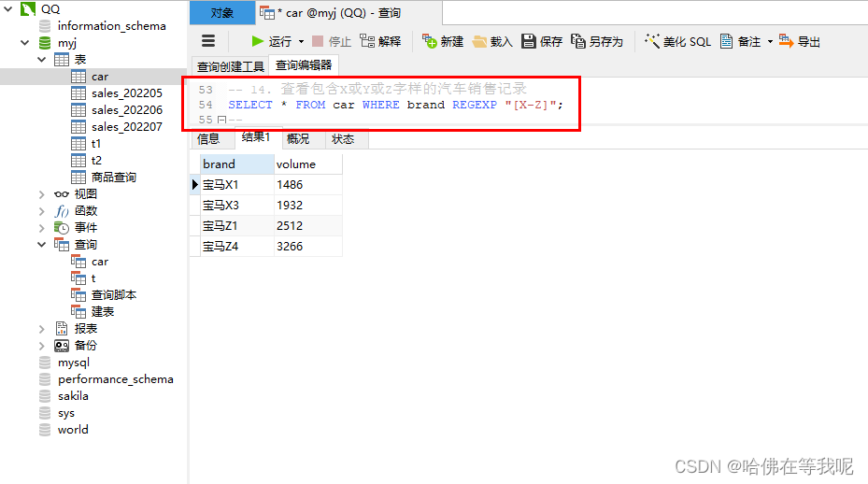Select the 宝马X1 result cell
The height and width of the screenshot is (484, 868).
(x=237, y=184)
